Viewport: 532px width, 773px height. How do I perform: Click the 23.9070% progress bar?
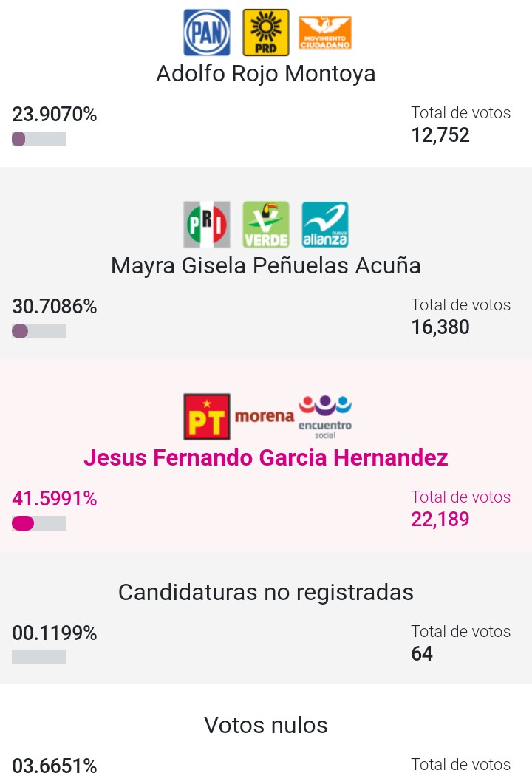pos(39,139)
